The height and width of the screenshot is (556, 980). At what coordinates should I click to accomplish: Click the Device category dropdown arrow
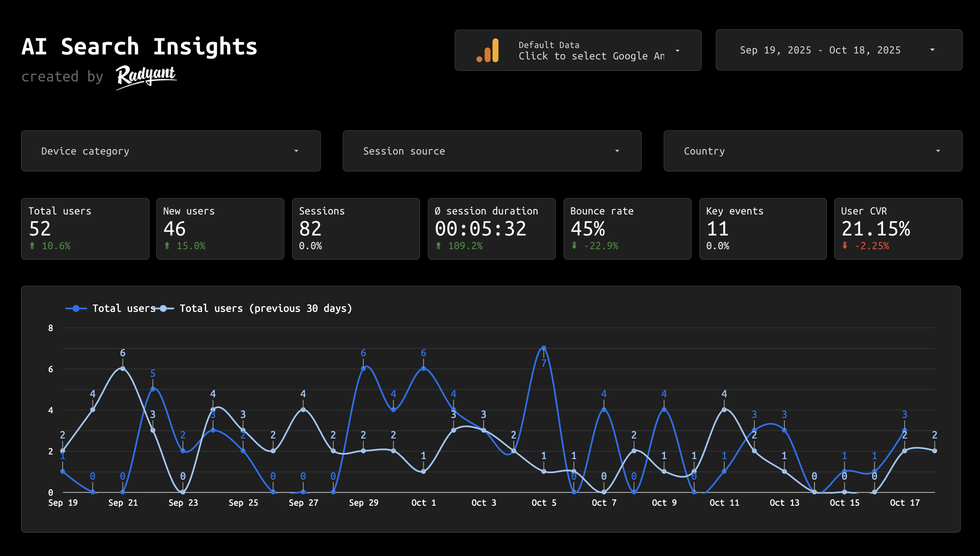click(296, 151)
